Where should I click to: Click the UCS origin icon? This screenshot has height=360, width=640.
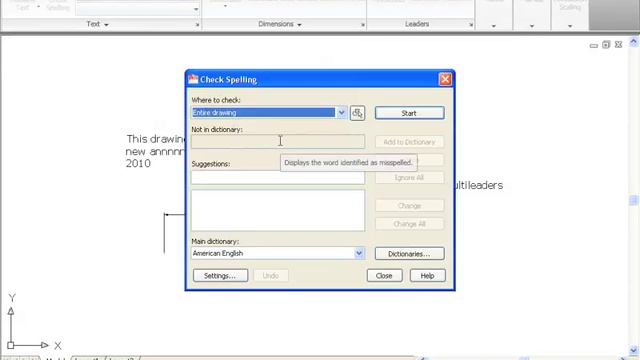point(11,345)
